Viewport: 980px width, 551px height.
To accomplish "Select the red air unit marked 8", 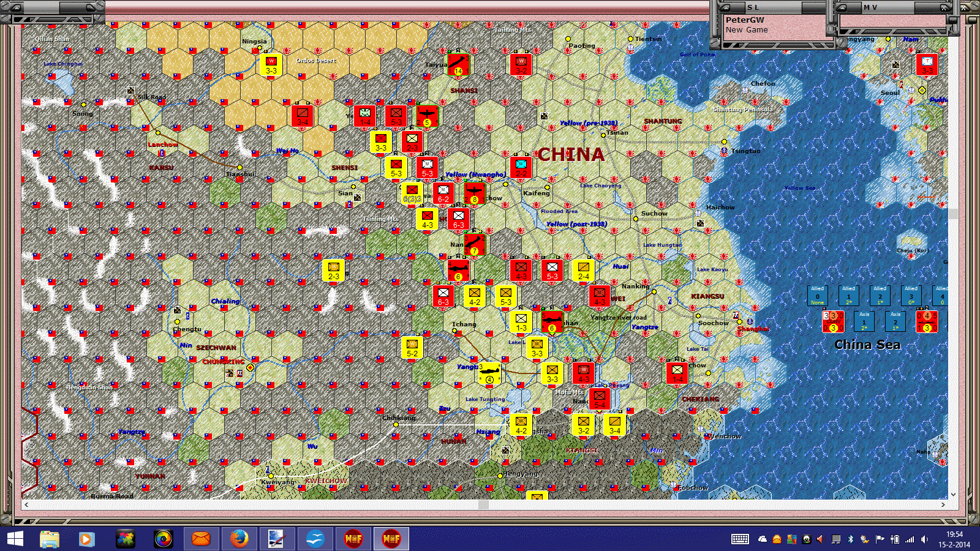I will click(474, 193).
